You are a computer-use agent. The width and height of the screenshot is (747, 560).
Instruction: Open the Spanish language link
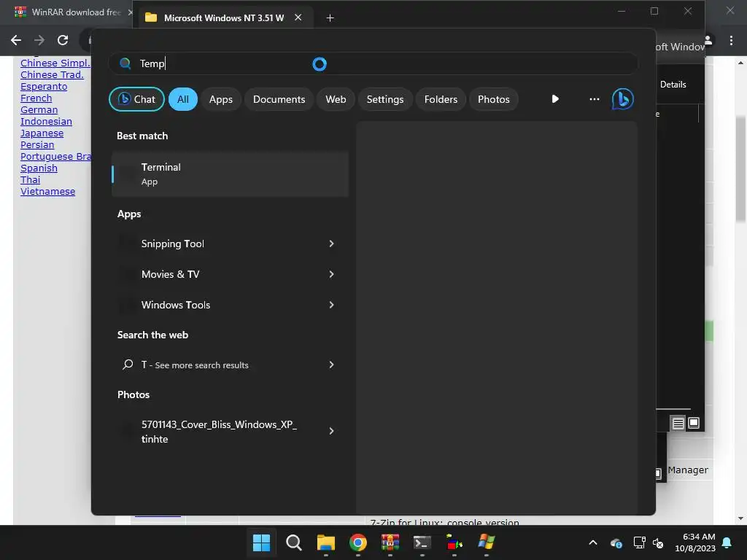(x=39, y=168)
